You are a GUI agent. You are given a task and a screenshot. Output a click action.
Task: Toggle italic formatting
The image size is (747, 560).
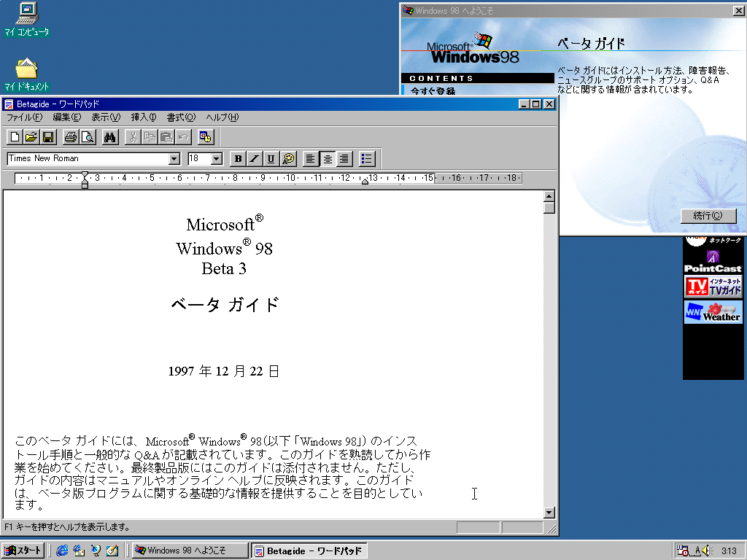tap(254, 158)
